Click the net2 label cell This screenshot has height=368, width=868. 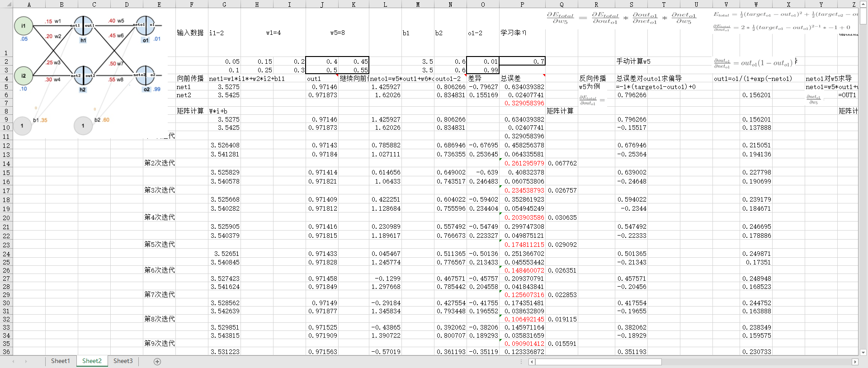[192, 95]
